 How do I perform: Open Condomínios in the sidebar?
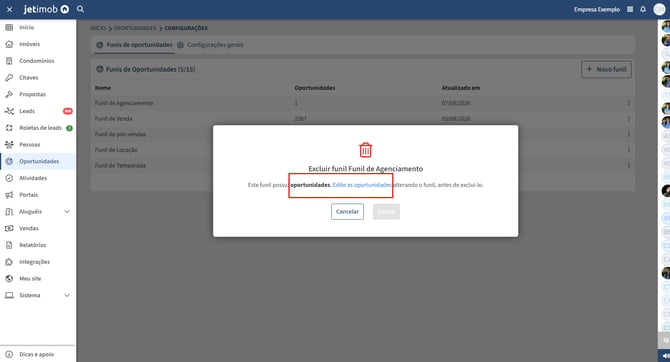coord(37,61)
